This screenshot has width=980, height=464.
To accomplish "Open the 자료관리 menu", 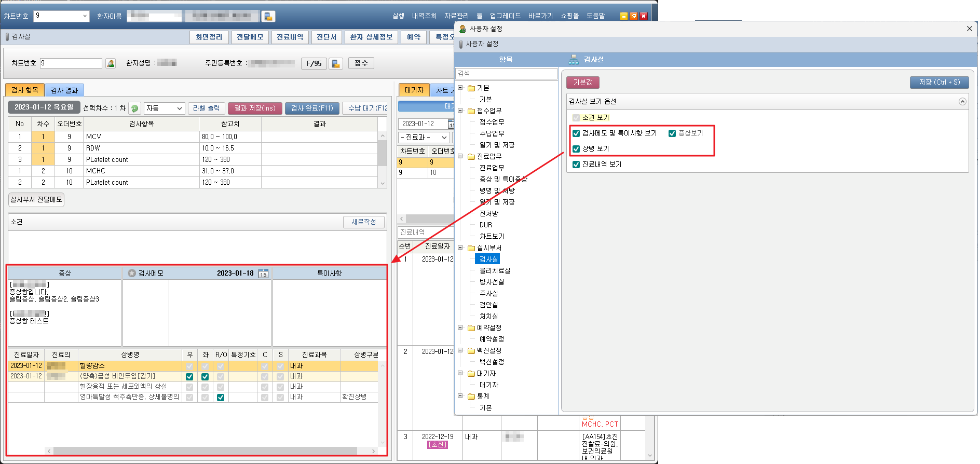I will tap(456, 16).
